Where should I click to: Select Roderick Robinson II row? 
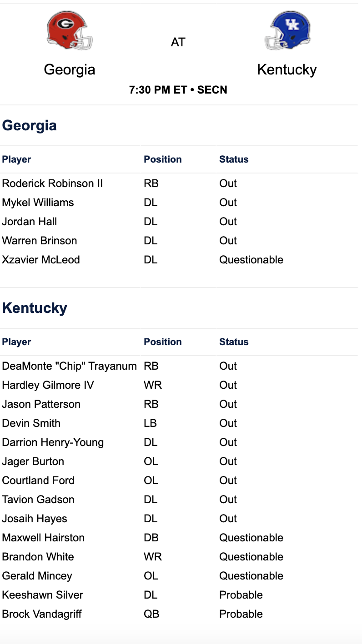point(179,183)
